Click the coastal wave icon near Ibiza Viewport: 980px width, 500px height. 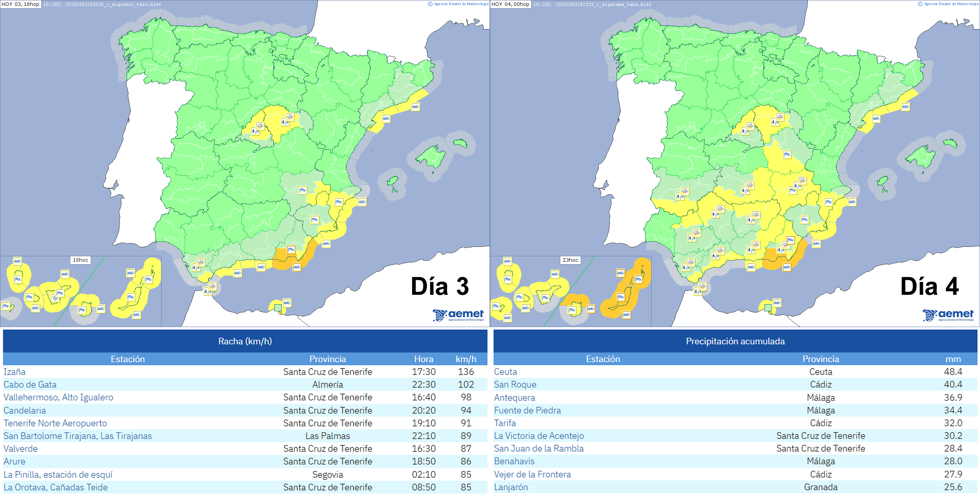tap(363, 202)
